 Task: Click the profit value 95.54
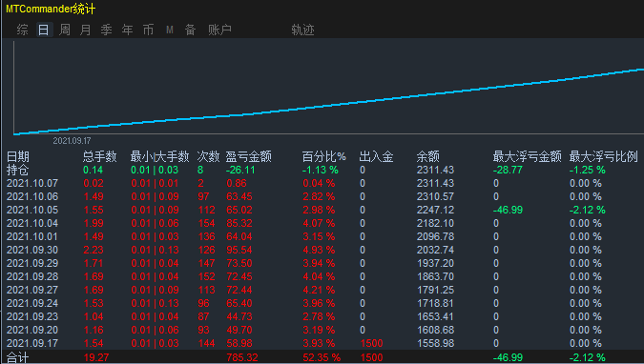click(239, 250)
